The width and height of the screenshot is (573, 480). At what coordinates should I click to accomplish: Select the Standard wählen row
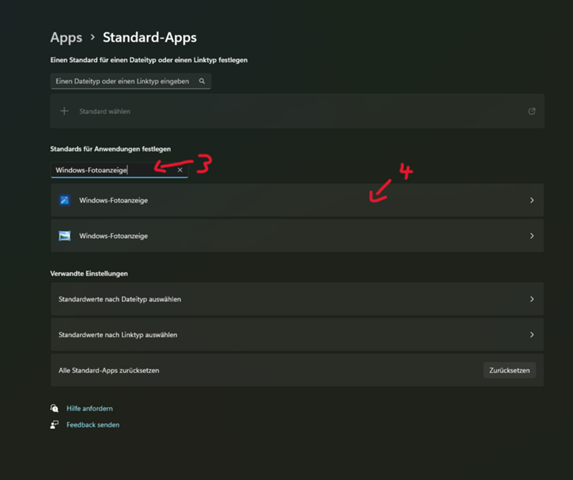click(x=297, y=111)
